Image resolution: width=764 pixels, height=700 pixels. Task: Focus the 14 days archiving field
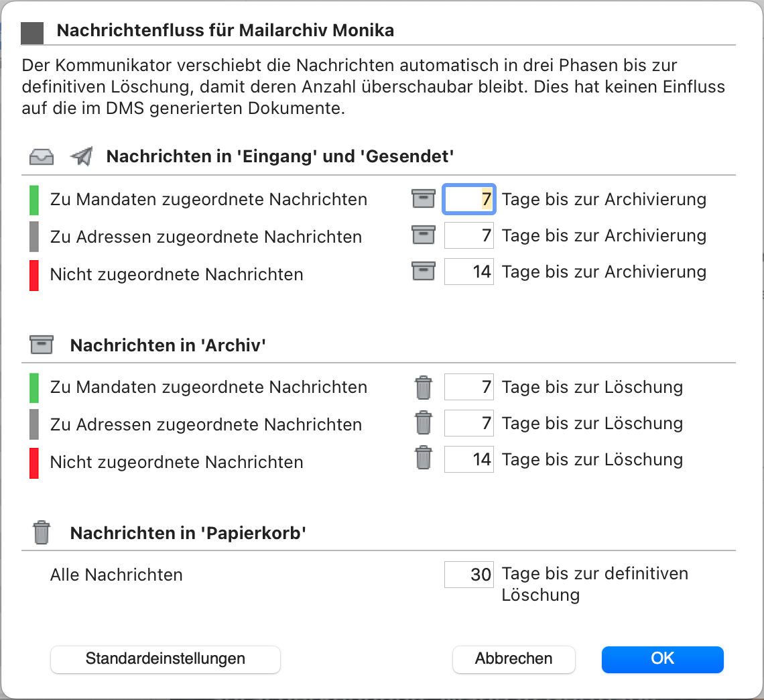pyautogui.click(x=468, y=272)
